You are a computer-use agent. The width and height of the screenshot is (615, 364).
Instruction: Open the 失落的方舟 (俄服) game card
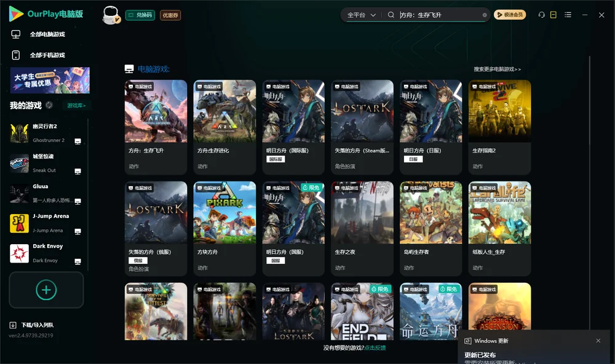[x=156, y=229]
